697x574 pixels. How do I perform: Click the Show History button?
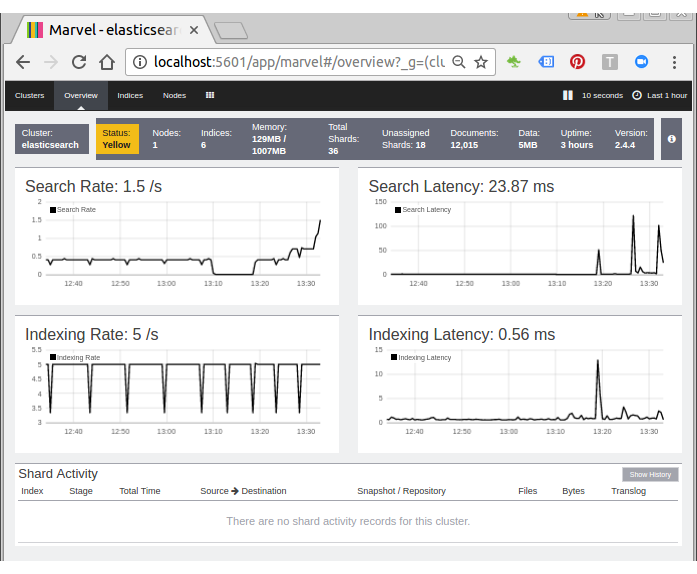coord(650,474)
